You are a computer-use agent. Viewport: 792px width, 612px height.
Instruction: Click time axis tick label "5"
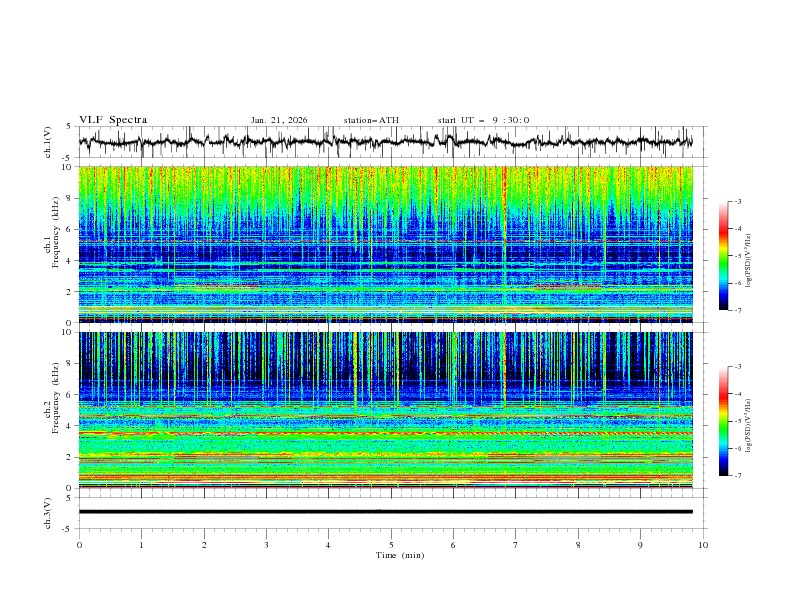click(391, 545)
